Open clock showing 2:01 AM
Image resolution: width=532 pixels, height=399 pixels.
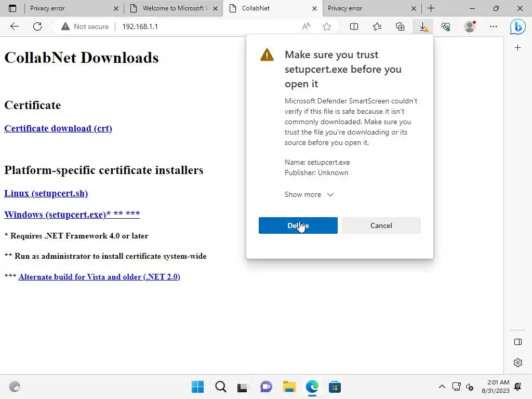click(495, 387)
